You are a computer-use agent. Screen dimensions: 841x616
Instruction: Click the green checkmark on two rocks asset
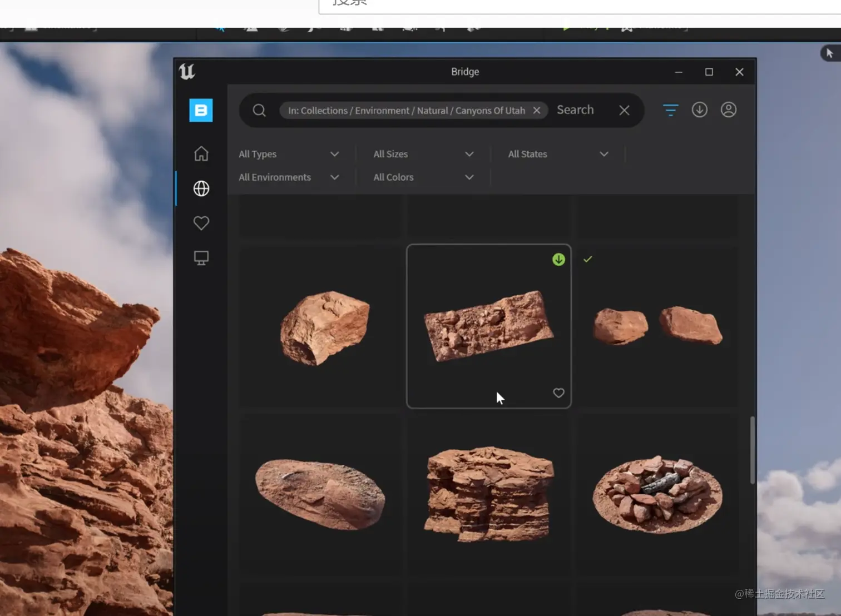[x=587, y=259]
